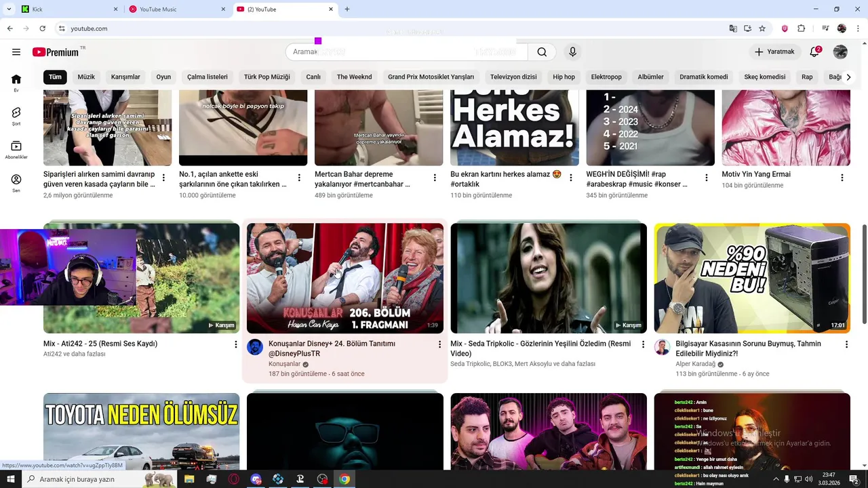
Task: Select The Weeknd filter chip
Action: (354, 77)
